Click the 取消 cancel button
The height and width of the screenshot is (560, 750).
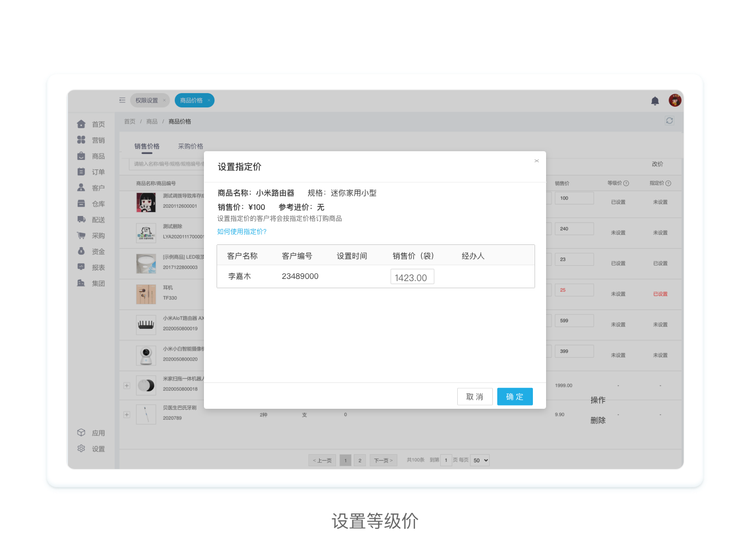pyautogui.click(x=474, y=397)
